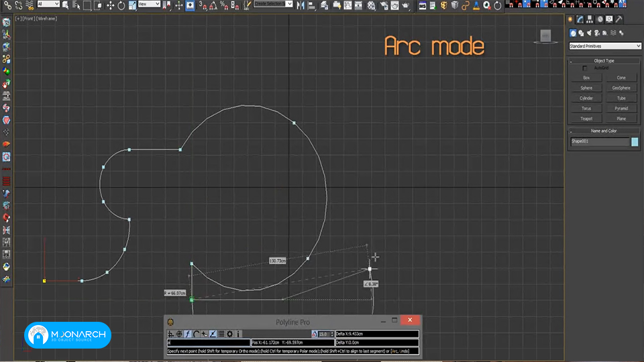Click the ViewCube in the viewport
Viewport: 644px width, 362px height.
click(545, 36)
